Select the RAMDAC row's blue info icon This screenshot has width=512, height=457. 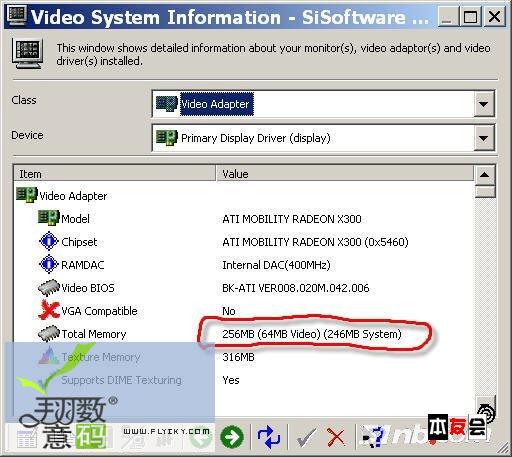(x=49, y=264)
